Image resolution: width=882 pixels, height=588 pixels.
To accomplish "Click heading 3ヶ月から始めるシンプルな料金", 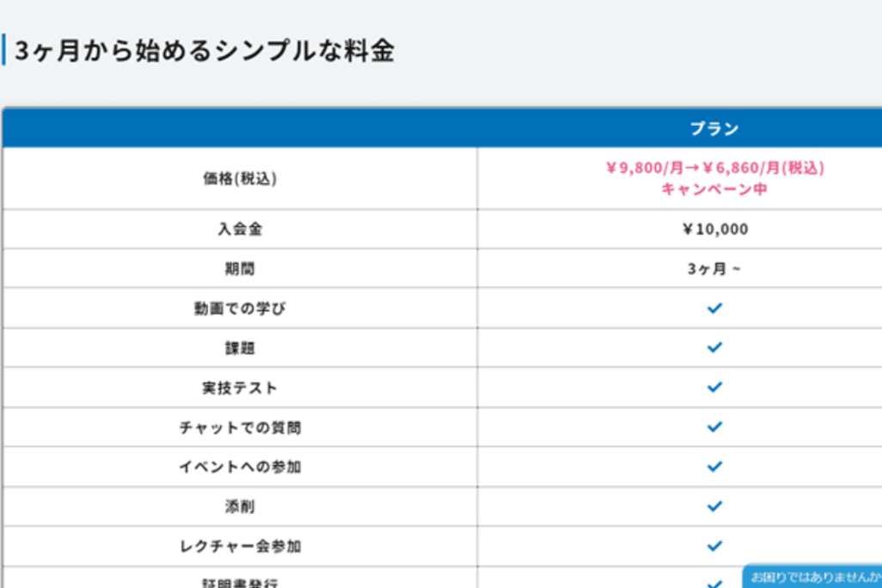I will click(x=205, y=51).
